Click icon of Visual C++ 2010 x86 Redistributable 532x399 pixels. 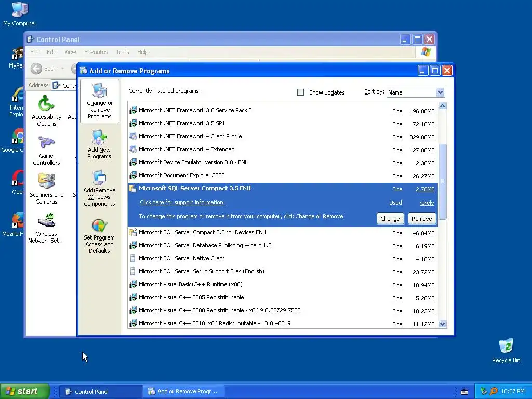[133, 323]
